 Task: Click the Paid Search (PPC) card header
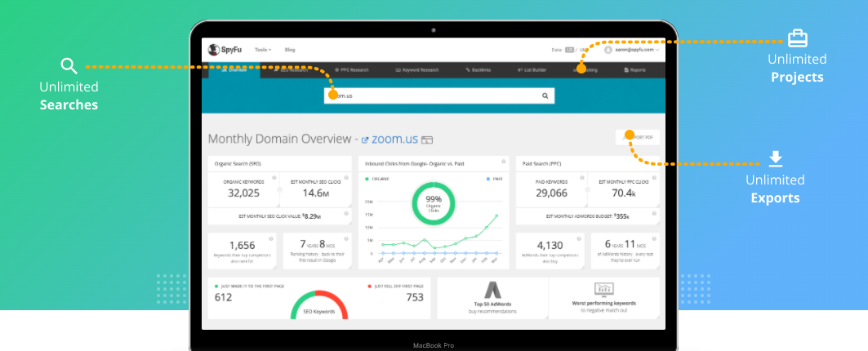point(587,164)
